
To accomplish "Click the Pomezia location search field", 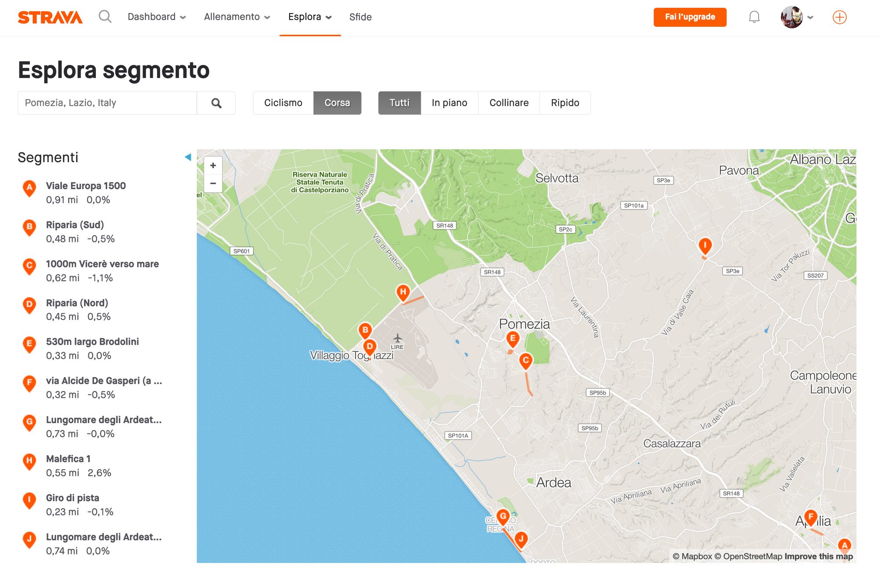I will click(107, 103).
